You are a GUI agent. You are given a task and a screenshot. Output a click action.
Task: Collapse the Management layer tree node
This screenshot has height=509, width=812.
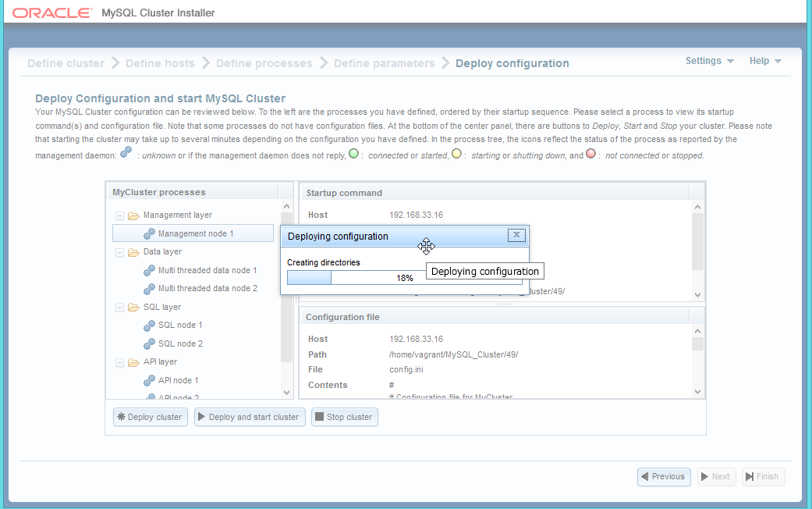click(x=119, y=215)
